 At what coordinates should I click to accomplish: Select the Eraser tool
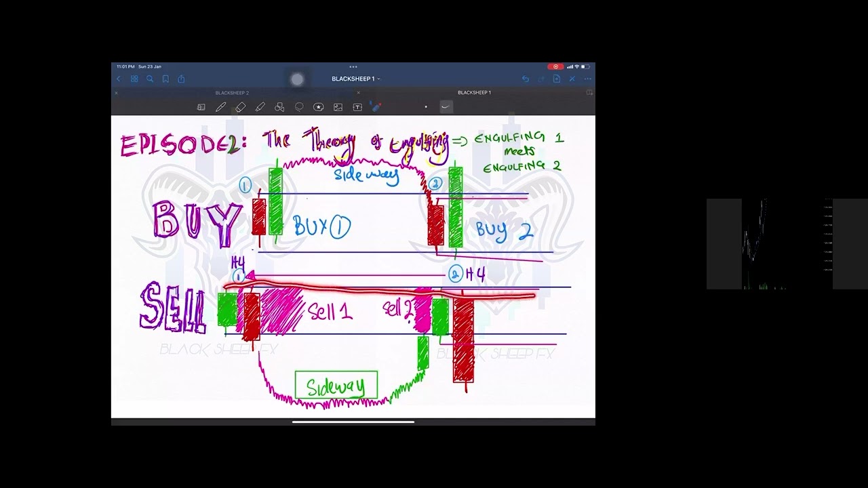[240, 107]
